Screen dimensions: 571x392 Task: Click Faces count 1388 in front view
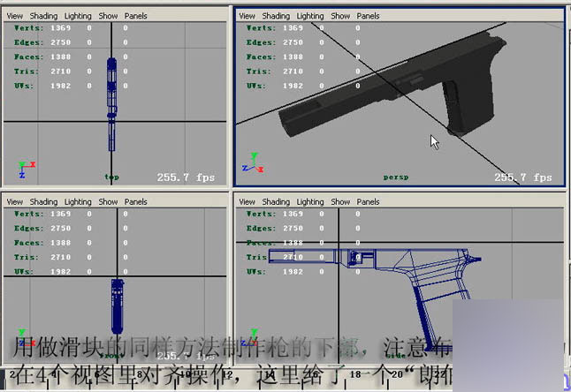pyautogui.click(x=60, y=243)
